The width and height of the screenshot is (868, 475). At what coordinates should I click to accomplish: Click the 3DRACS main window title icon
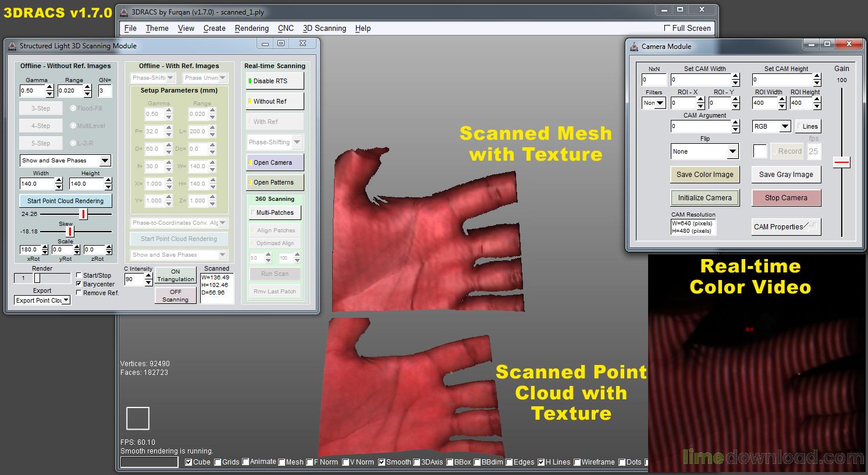[x=124, y=12]
